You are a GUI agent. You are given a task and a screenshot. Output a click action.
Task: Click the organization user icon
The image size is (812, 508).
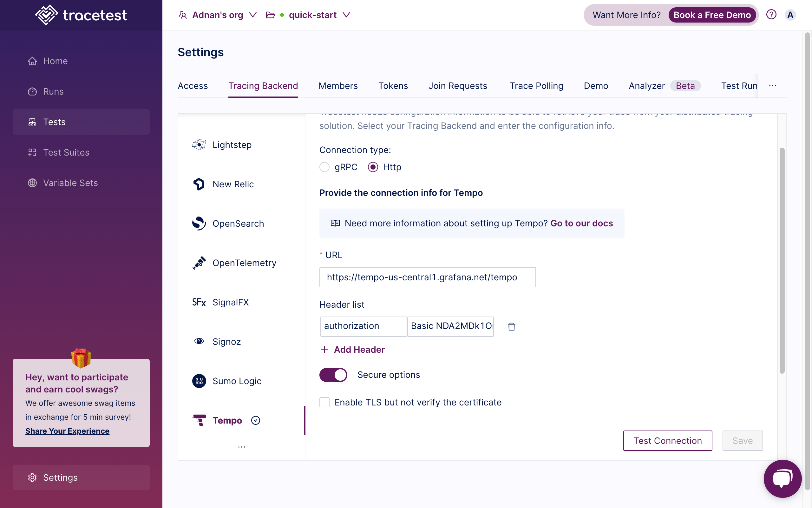182,15
